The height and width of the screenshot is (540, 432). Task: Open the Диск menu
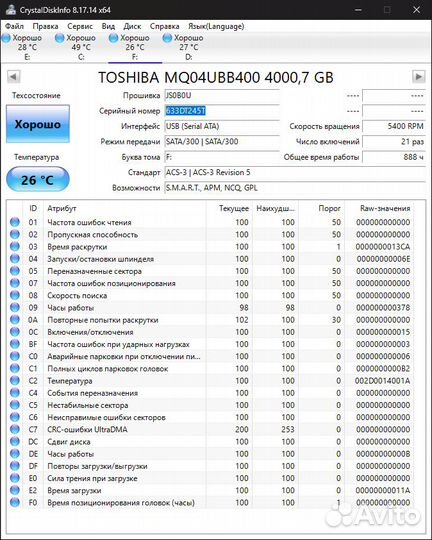(x=132, y=26)
